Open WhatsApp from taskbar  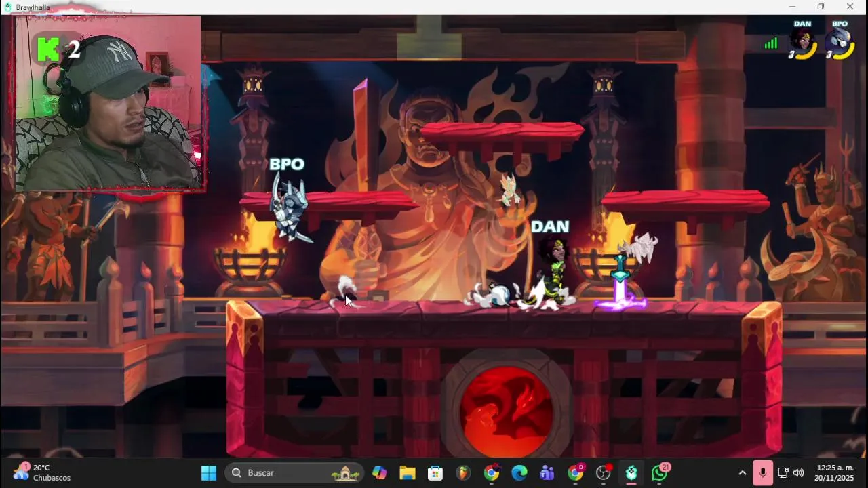pos(660,473)
